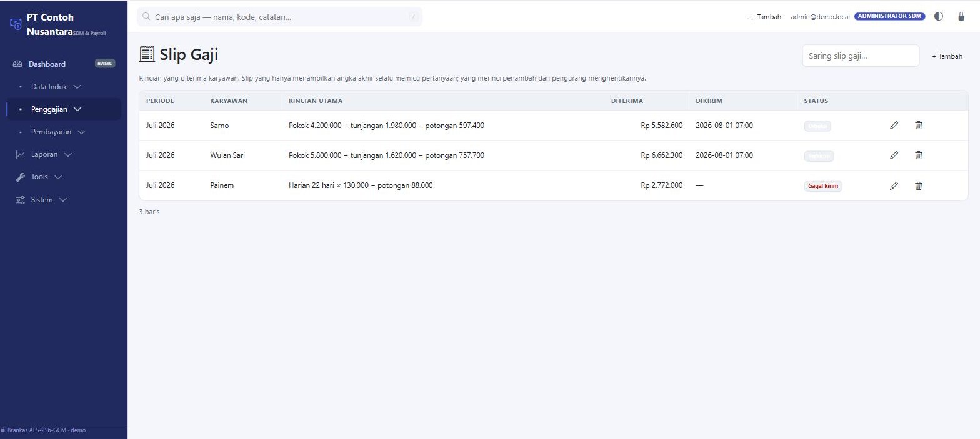Click the PT Contoh Nusantara company name
The height and width of the screenshot is (439, 980).
click(x=50, y=24)
